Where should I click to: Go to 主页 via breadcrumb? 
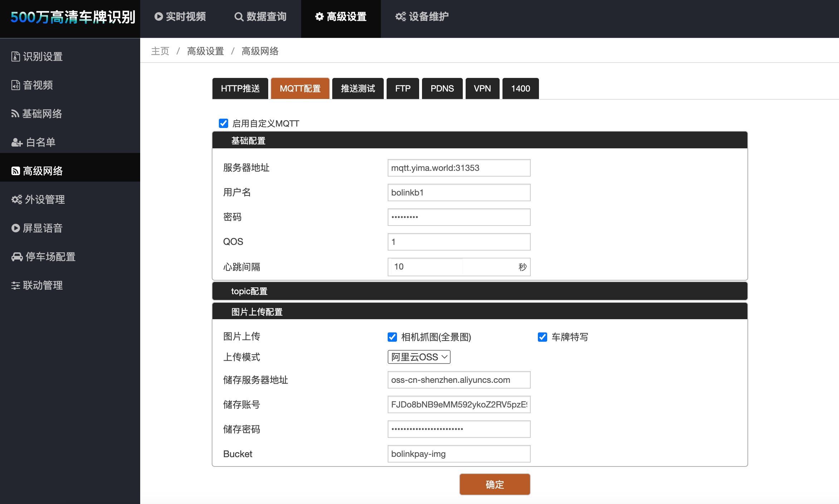[160, 51]
